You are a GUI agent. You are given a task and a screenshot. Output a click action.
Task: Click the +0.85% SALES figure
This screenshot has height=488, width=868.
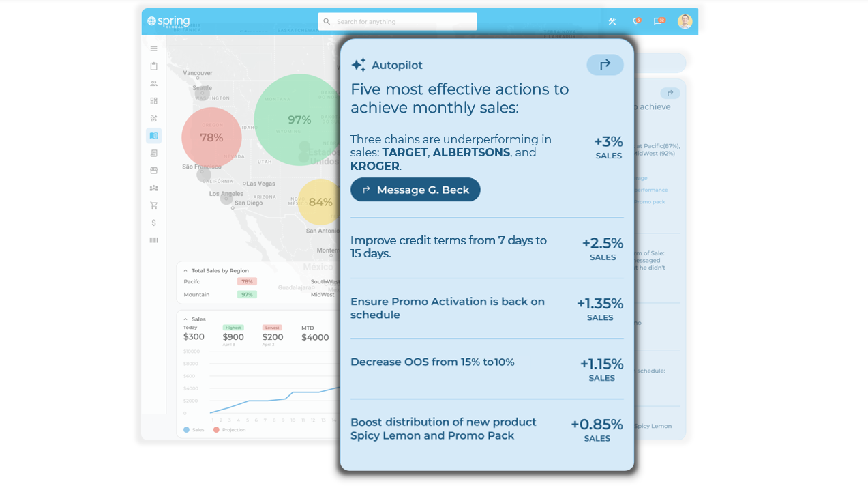597,430
